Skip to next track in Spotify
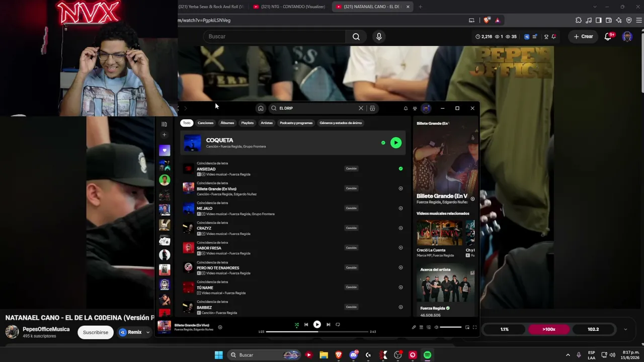The height and width of the screenshot is (362, 644). [328, 325]
